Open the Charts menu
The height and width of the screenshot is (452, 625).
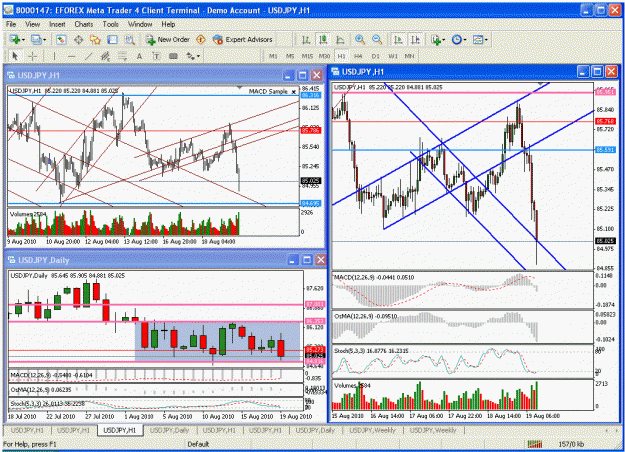coord(84,24)
